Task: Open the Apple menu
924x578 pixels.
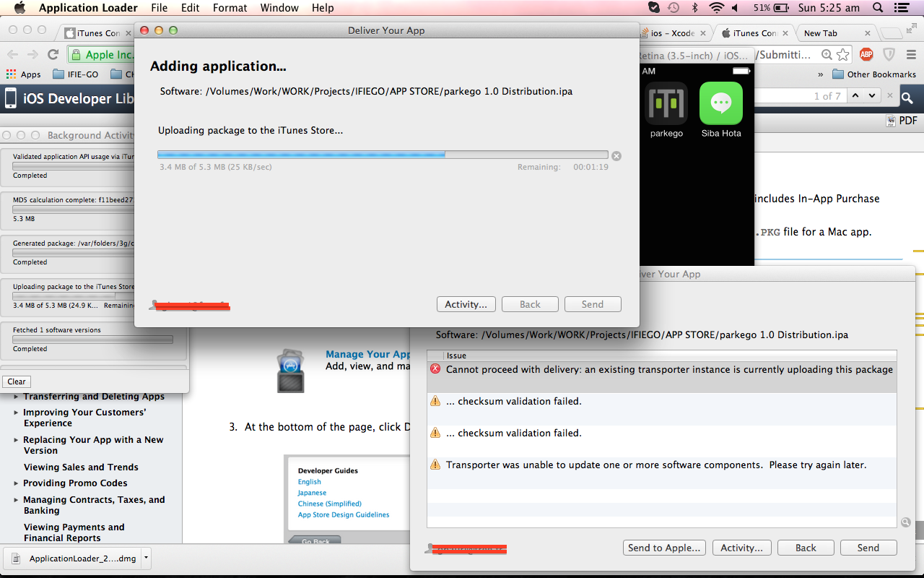Action: [x=19, y=8]
